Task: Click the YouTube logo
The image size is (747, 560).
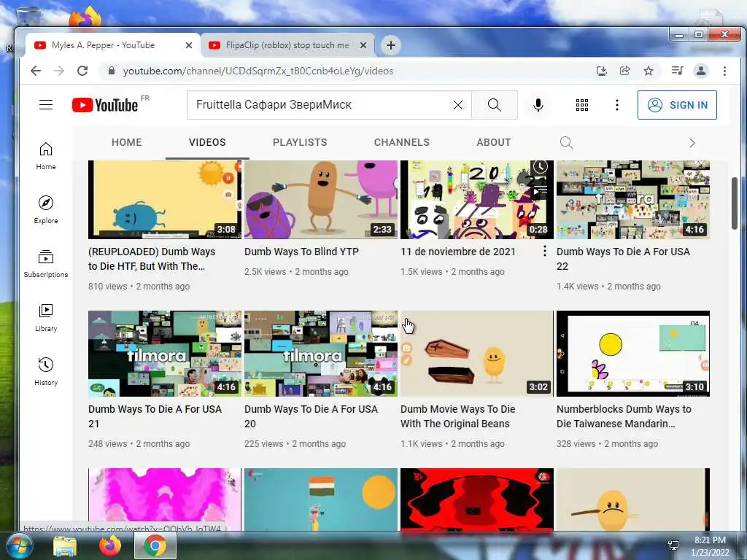Action: point(105,105)
